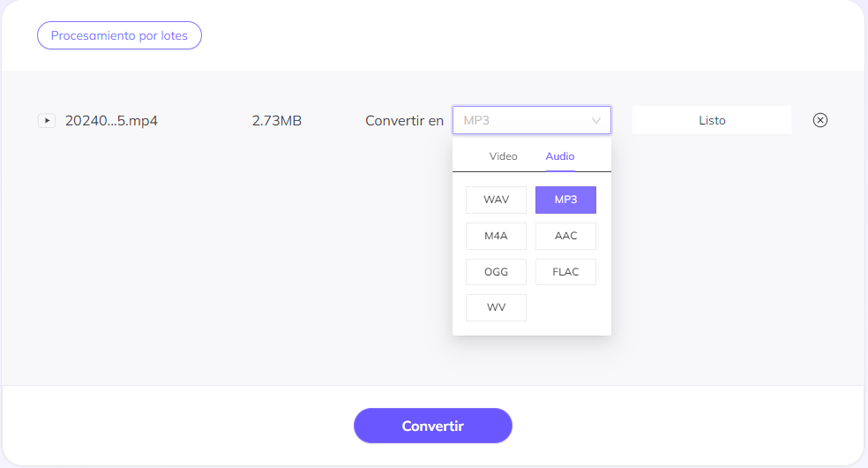868x468 pixels.
Task: Click the 2.73MB file size label
Action: point(276,121)
